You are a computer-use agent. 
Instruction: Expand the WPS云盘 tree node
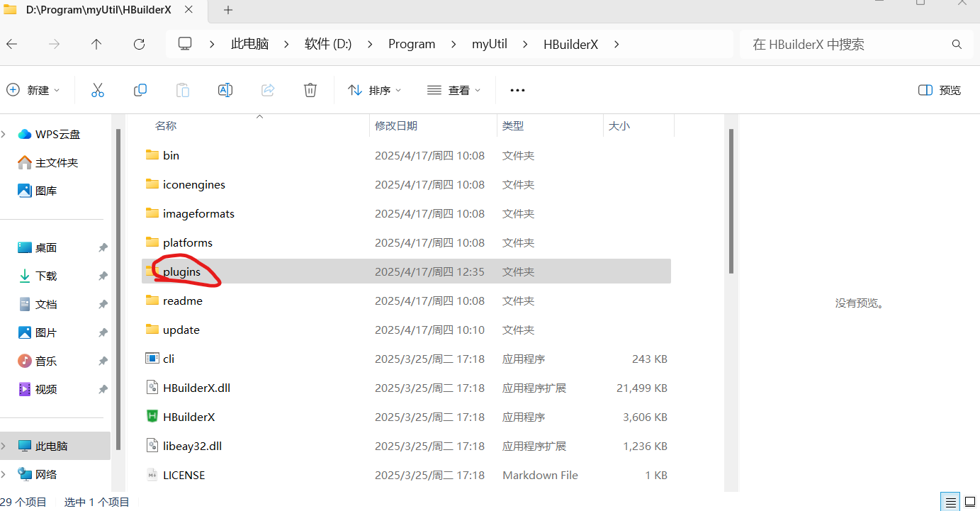(x=4, y=134)
